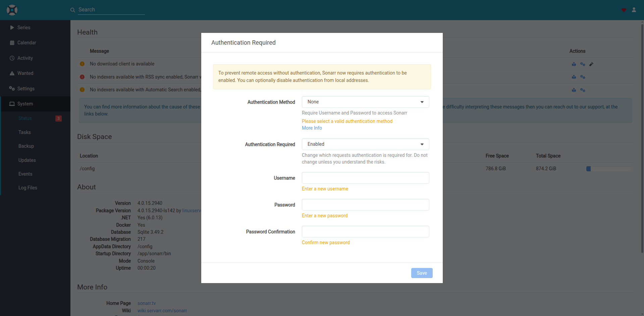Viewport: 644px width, 316px height.
Task: Click the Save button
Action: coord(422,273)
